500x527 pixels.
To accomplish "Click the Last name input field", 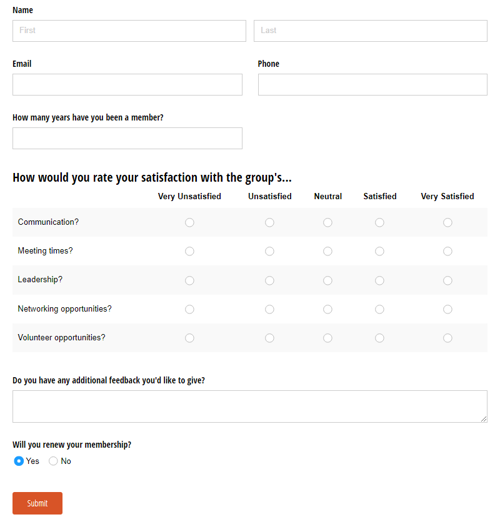I will [370, 31].
